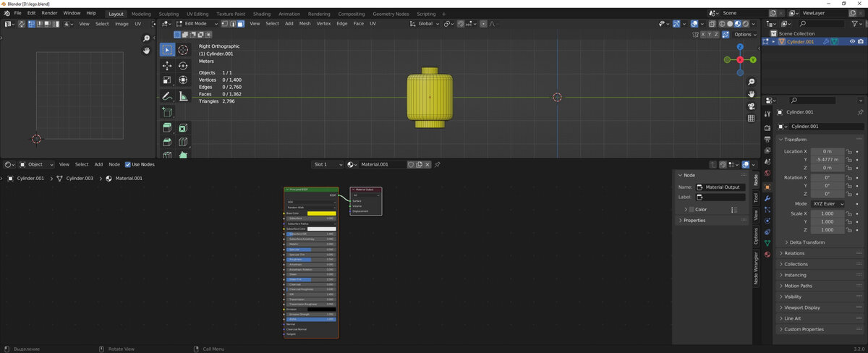Select the Annotate pencil tool
This screenshot has width=868, height=353.
pos(167,96)
